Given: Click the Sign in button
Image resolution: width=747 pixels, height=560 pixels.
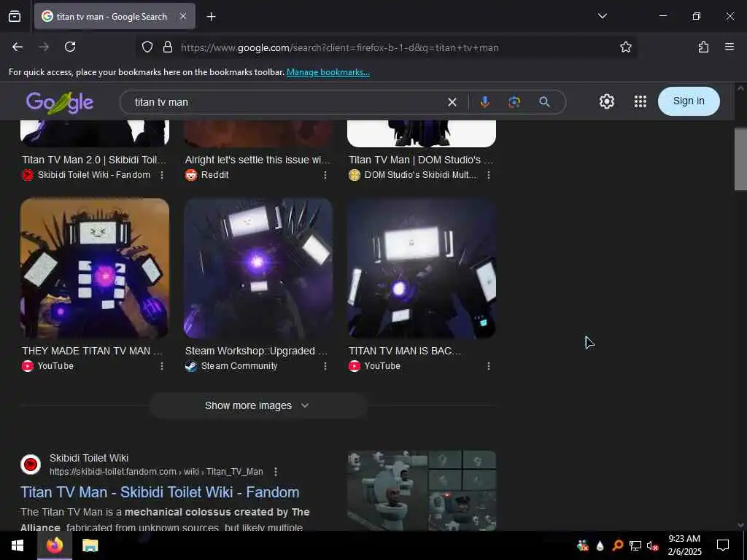Looking at the screenshot, I should 689,101.
